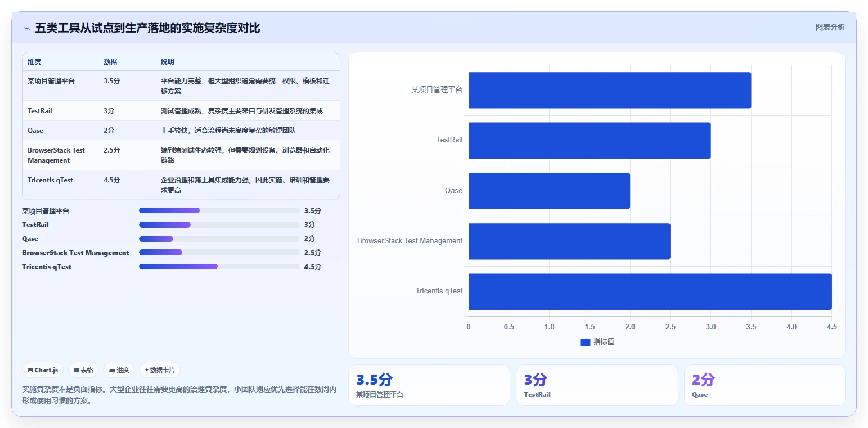Click the 2分 cell in the Qase table row

109,131
